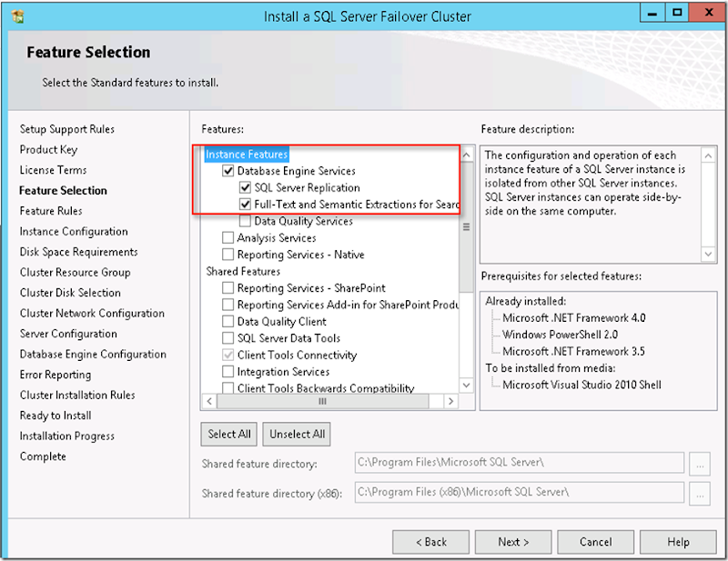Click Feature Rules step
Viewport: 728px width, 561px height.
51,211
